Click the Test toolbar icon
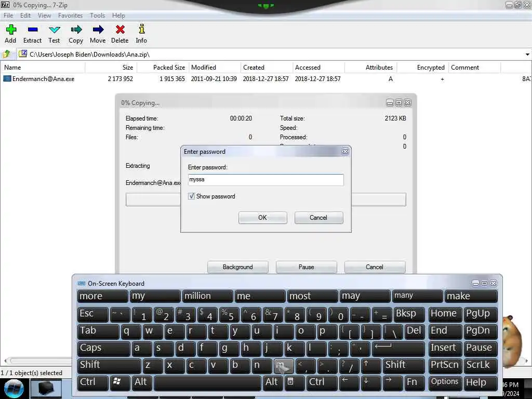Viewport: 532px width, 399px height. 54,30
